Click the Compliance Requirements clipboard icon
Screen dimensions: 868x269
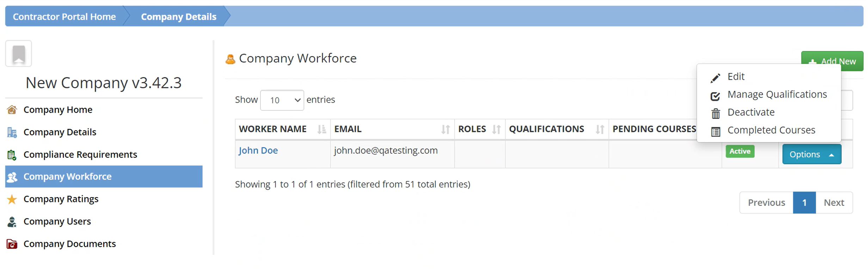pyautogui.click(x=12, y=155)
